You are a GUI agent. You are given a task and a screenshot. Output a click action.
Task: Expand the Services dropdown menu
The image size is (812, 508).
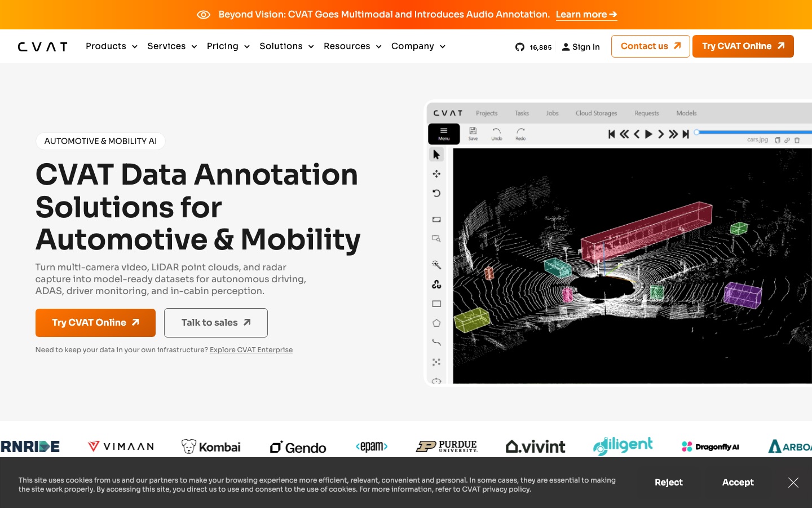[172, 46]
